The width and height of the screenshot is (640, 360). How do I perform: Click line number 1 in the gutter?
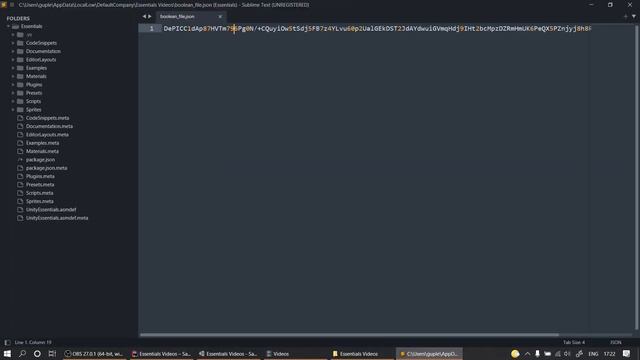point(151,29)
